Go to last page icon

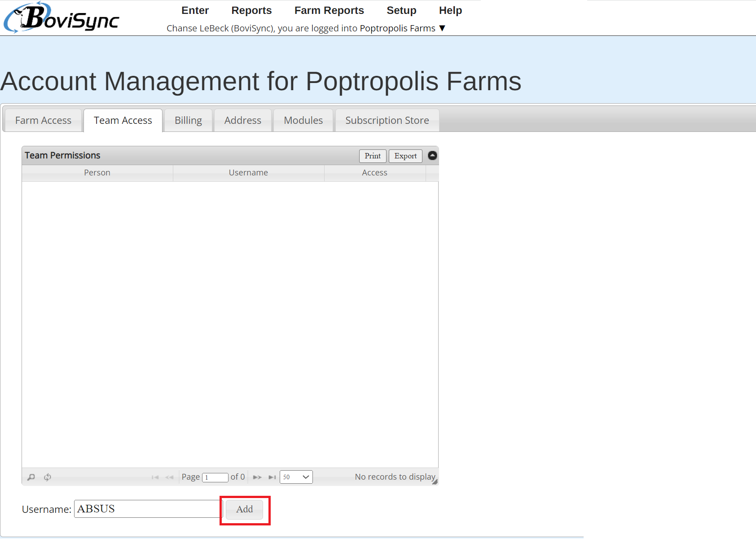(272, 477)
